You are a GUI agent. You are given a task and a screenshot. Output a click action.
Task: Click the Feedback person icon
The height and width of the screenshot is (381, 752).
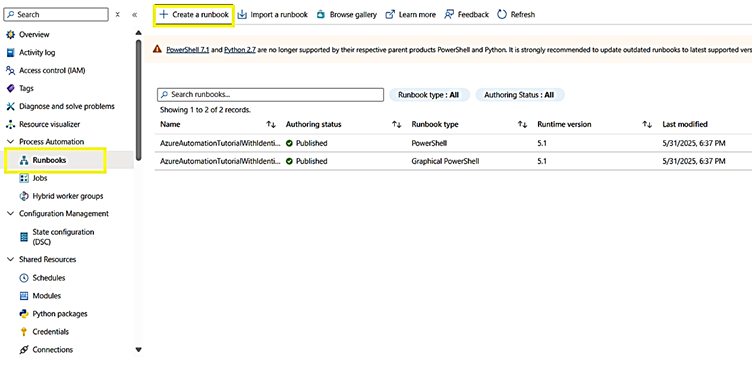[x=449, y=14]
